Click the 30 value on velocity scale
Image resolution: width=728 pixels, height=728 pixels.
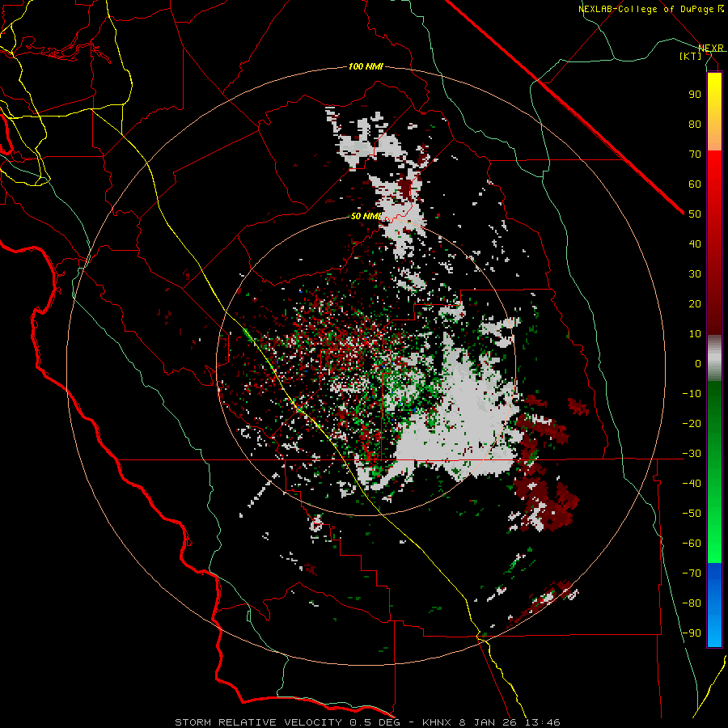point(695,274)
